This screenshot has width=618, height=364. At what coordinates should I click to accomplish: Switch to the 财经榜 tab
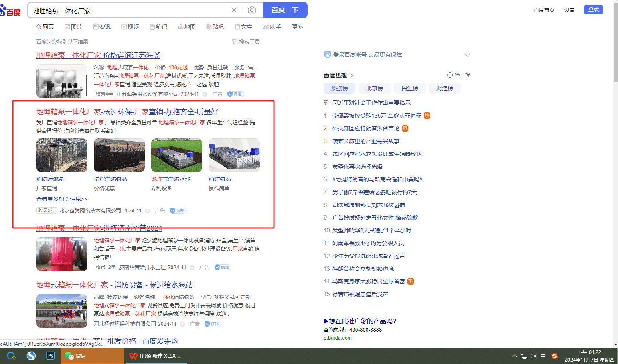click(444, 88)
